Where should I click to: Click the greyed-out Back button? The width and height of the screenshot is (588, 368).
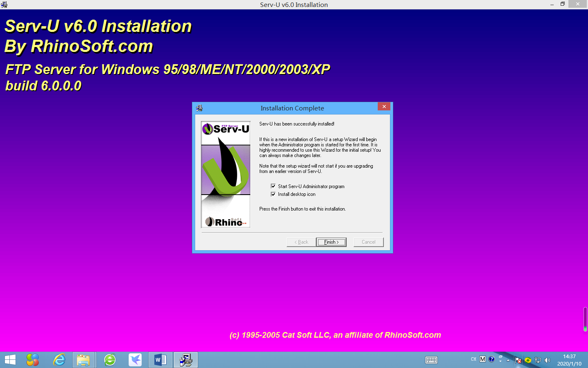(301, 242)
